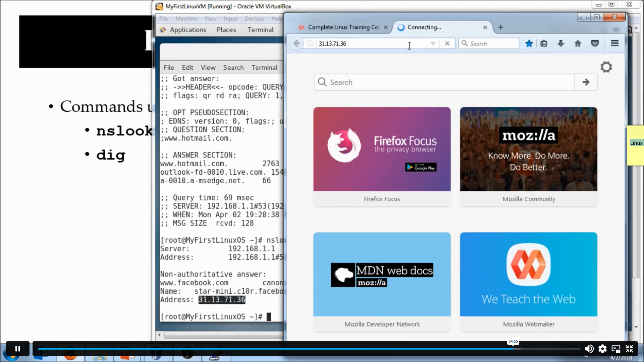This screenshot has width=644, height=362.
Task: Open the Applications menu in the VM
Action: pyautogui.click(x=188, y=30)
